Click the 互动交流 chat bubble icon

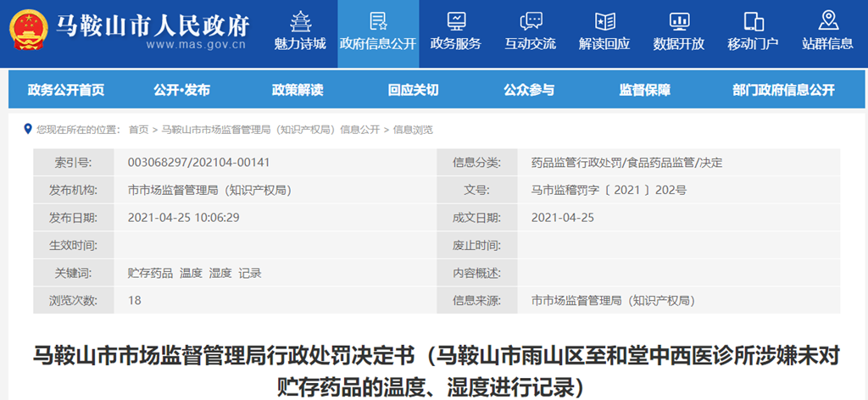coord(531,21)
